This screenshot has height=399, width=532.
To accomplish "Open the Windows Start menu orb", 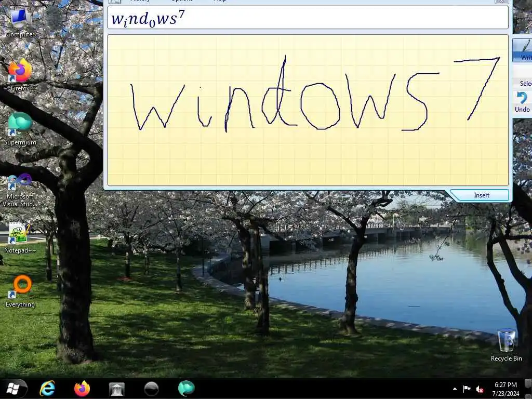I will coord(13,389).
